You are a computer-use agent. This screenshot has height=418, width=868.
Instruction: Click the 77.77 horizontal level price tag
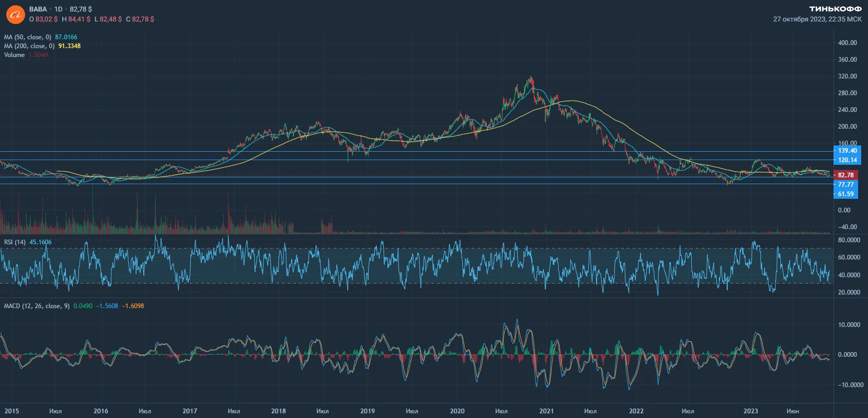[846, 185]
